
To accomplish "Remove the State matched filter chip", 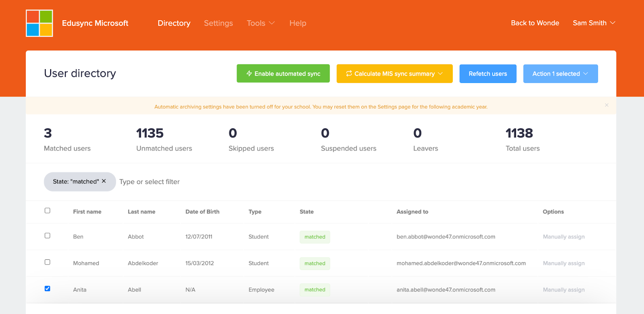I will 104,181.
